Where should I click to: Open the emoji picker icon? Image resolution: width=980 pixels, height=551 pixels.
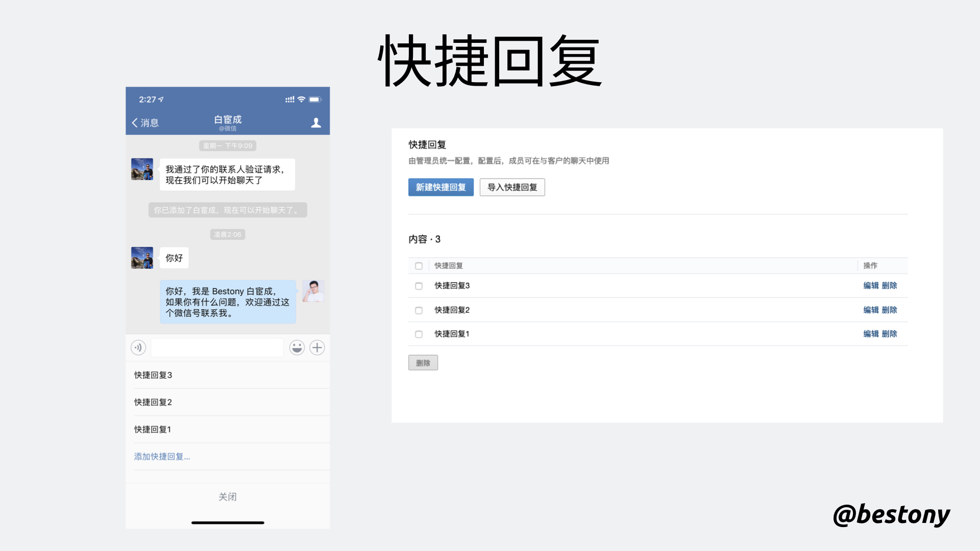[x=297, y=347]
